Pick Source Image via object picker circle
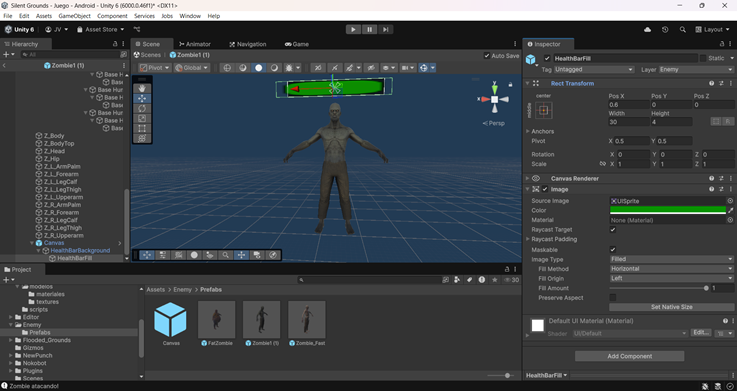Viewport: 737px width, 391px height. [x=730, y=201]
